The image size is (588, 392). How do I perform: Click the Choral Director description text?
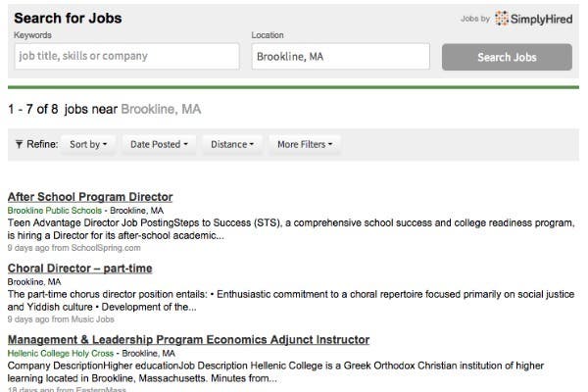click(290, 300)
